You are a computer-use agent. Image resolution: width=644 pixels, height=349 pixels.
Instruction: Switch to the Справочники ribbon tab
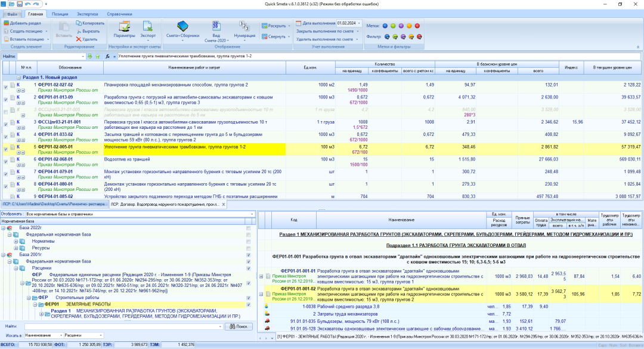pyautogui.click(x=119, y=14)
